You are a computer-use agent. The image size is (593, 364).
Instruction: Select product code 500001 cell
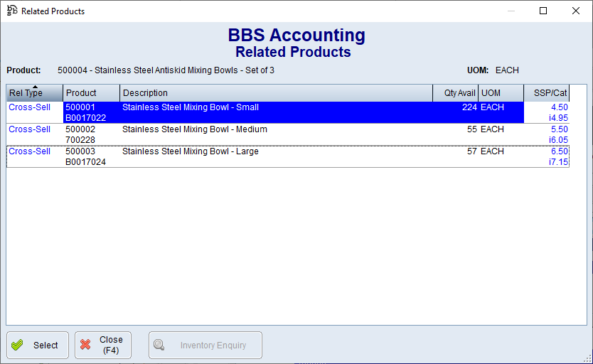pyautogui.click(x=80, y=107)
